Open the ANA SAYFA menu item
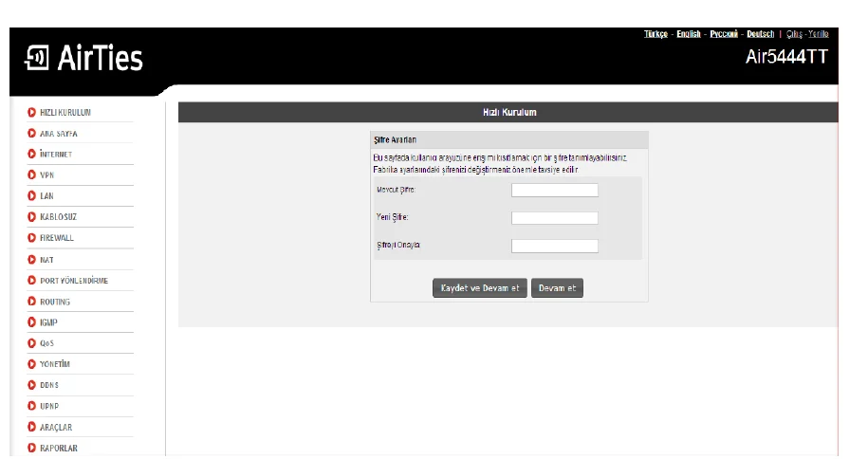Image resolution: width=868 pixels, height=459 pixels. coord(59,134)
